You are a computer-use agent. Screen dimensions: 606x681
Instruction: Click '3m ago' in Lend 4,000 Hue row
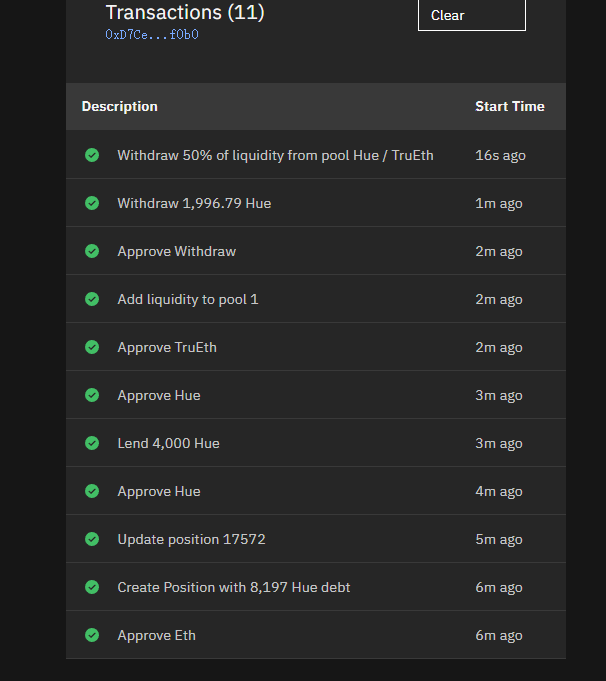(499, 443)
